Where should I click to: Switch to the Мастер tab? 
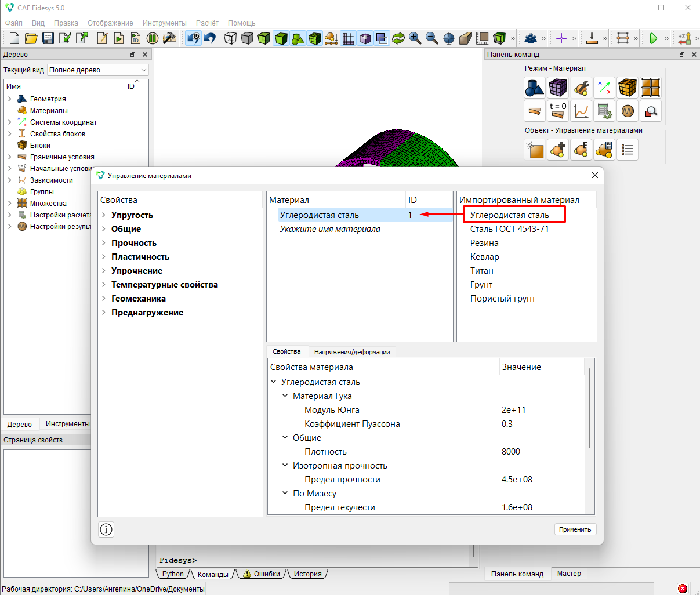point(569,574)
